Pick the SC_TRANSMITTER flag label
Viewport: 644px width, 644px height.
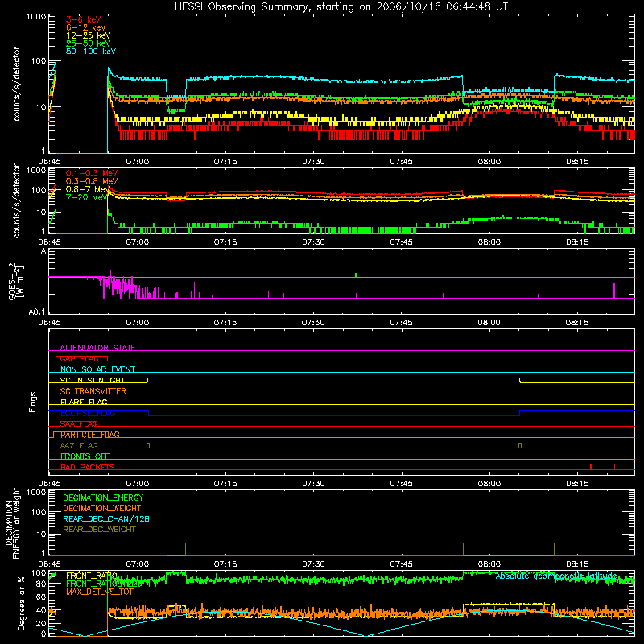tap(93, 390)
